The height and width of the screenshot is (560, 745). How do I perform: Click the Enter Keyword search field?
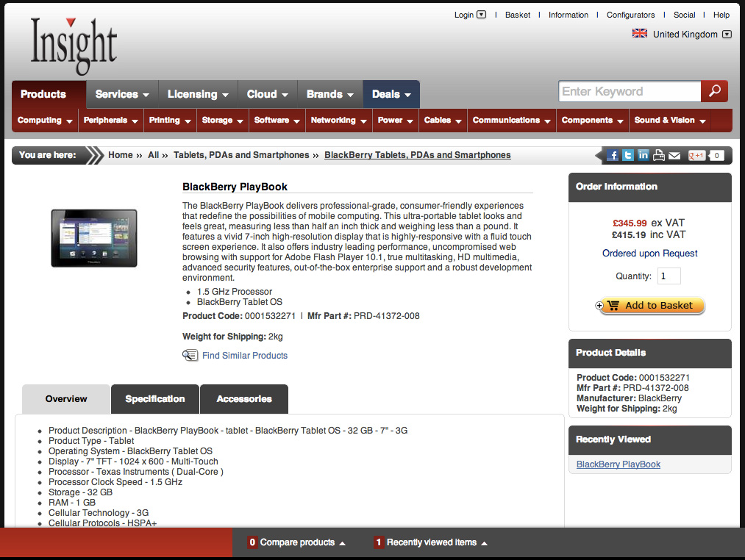[630, 91]
